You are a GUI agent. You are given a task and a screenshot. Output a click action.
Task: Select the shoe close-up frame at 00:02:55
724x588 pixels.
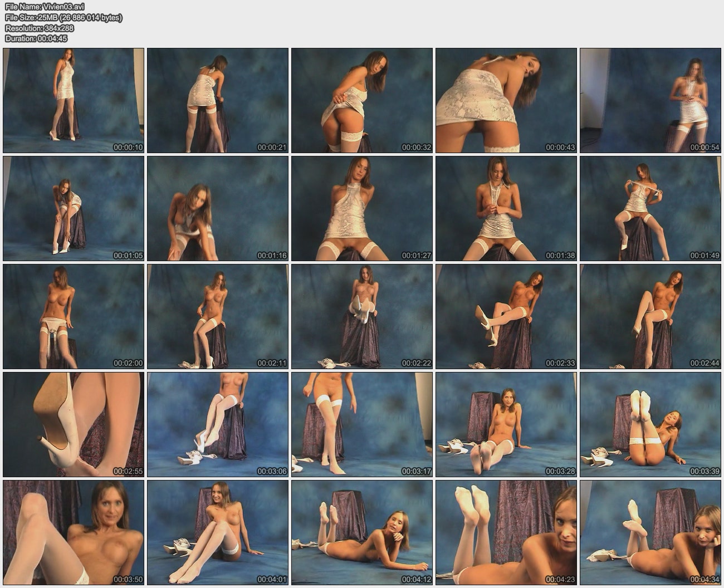click(x=74, y=424)
